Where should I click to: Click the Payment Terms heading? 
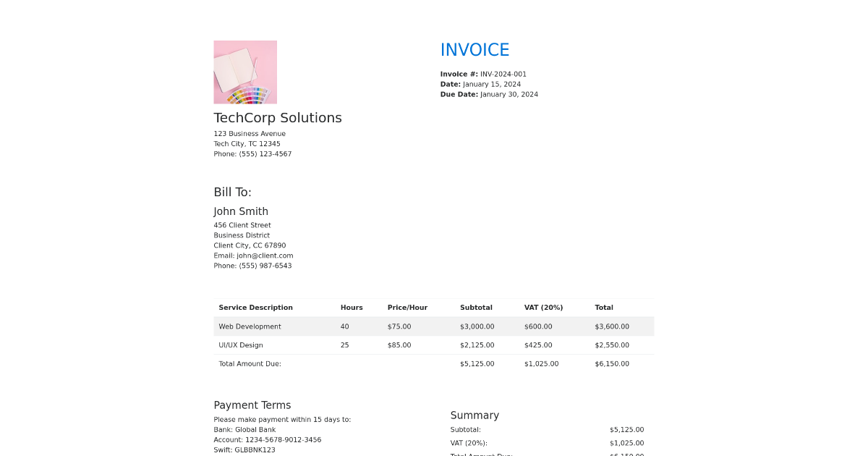(x=252, y=405)
